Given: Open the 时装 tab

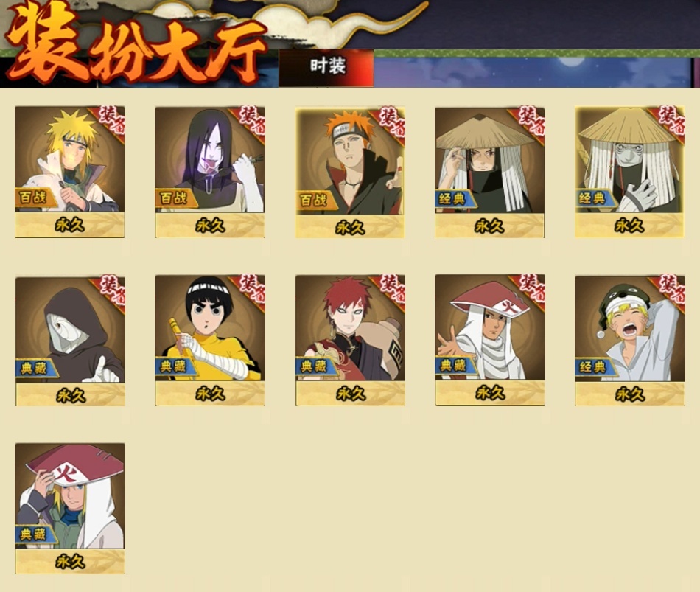Looking at the screenshot, I should coord(326,67).
